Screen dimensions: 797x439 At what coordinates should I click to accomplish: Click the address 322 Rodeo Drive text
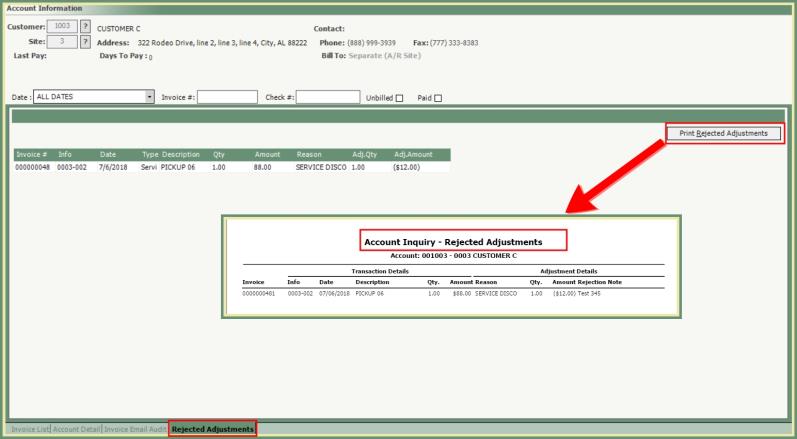click(222, 43)
